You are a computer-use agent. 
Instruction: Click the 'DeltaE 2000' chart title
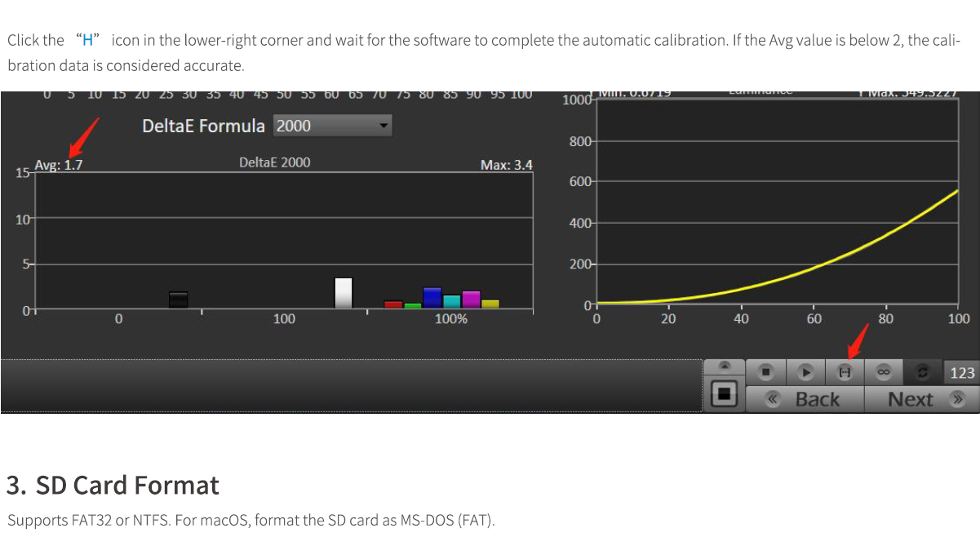(275, 162)
